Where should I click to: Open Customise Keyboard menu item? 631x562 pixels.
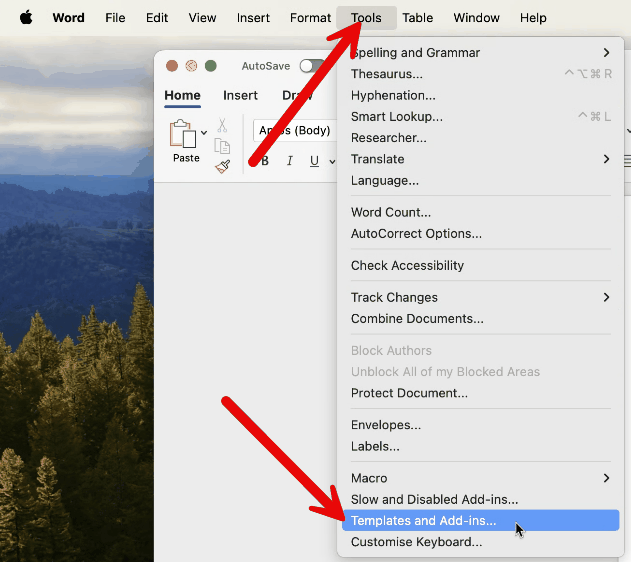point(480,542)
